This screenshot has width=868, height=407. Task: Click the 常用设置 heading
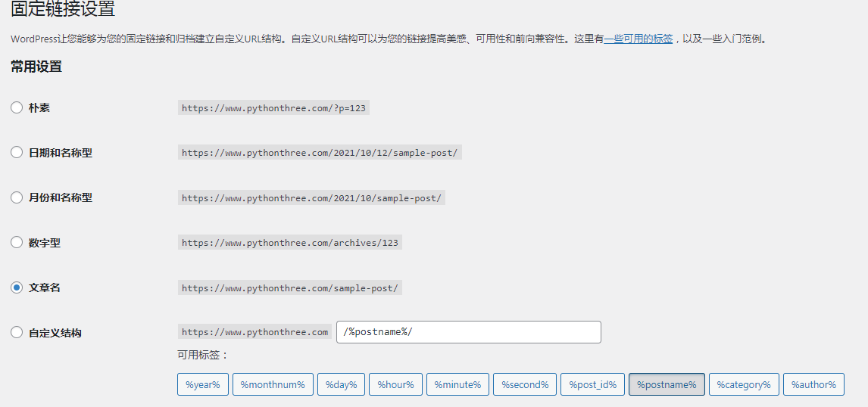tap(36, 67)
